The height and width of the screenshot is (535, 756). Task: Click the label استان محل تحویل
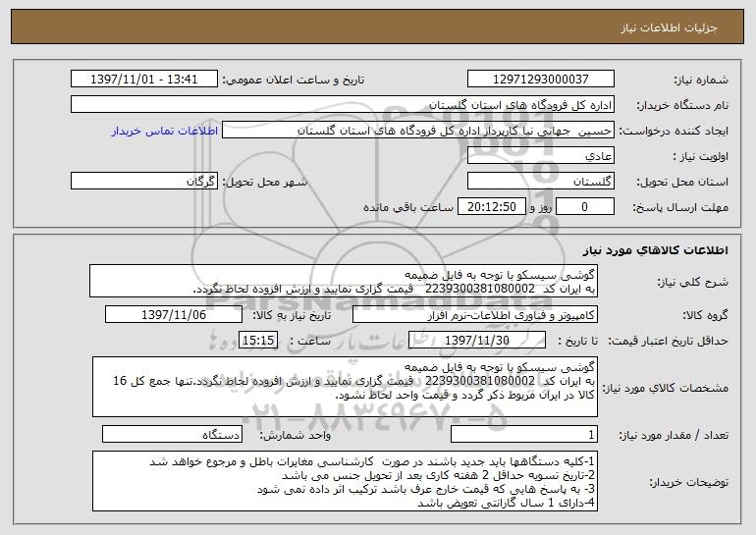pyautogui.click(x=682, y=182)
